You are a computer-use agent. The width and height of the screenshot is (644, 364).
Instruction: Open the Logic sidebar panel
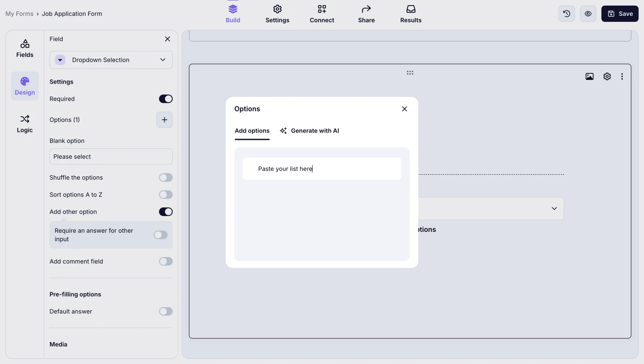point(25,124)
